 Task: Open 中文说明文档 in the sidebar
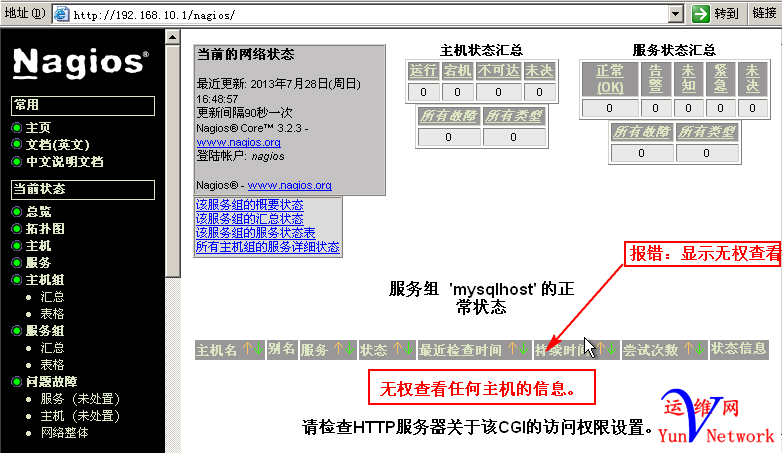[65, 162]
